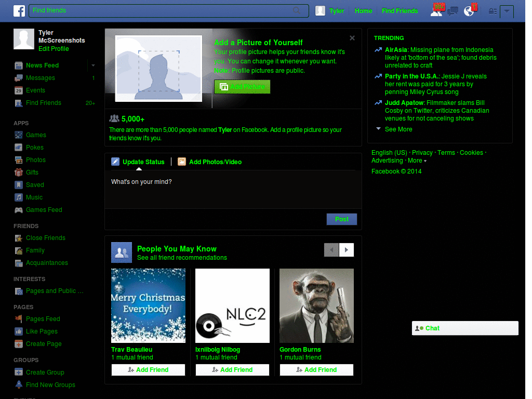Click the Like Pages thumbs icon

click(19, 331)
